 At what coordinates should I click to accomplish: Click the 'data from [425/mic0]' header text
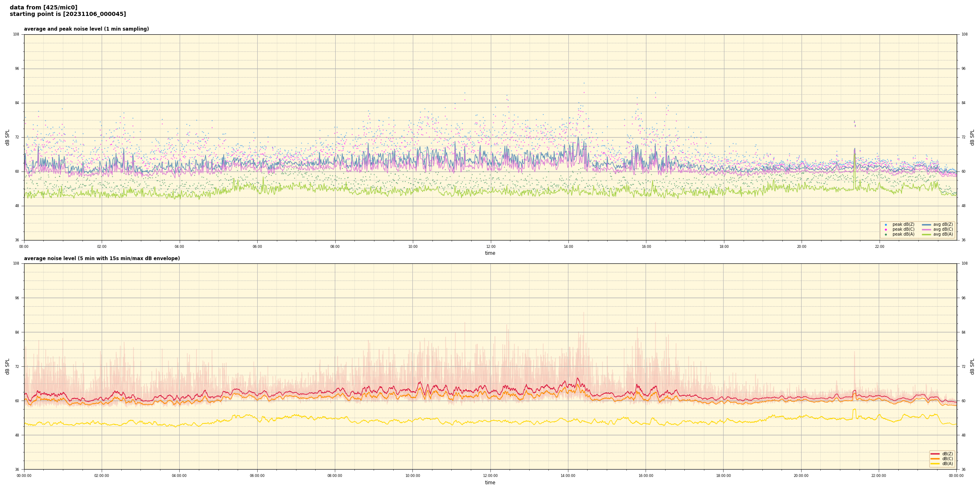pos(43,7)
